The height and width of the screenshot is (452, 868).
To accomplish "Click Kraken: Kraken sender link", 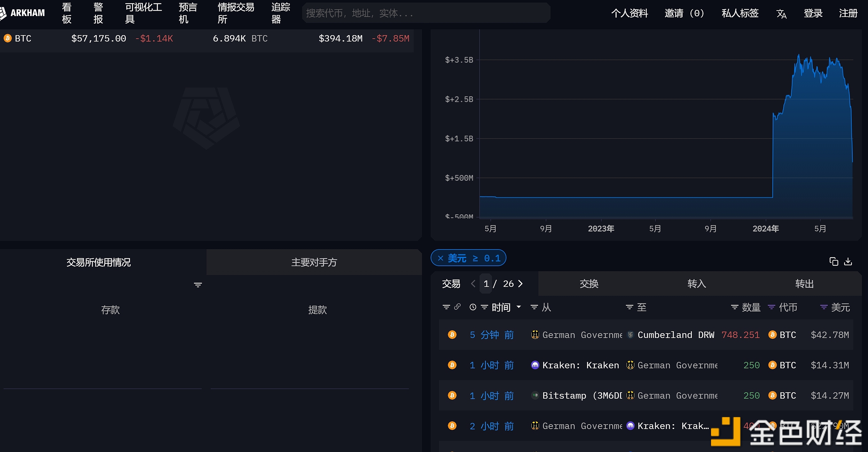I will 581,365.
